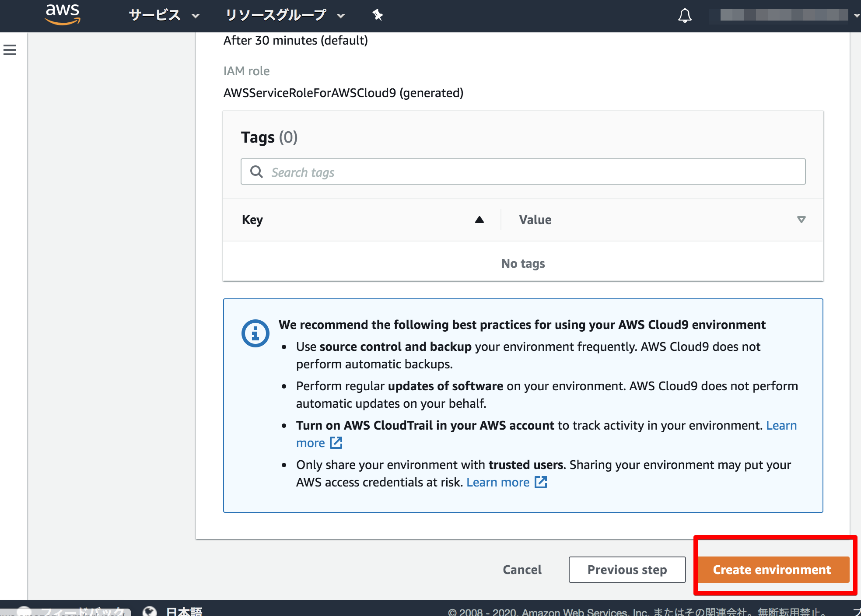The image size is (861, 616).
Task: Click the Value column header
Action: point(535,220)
